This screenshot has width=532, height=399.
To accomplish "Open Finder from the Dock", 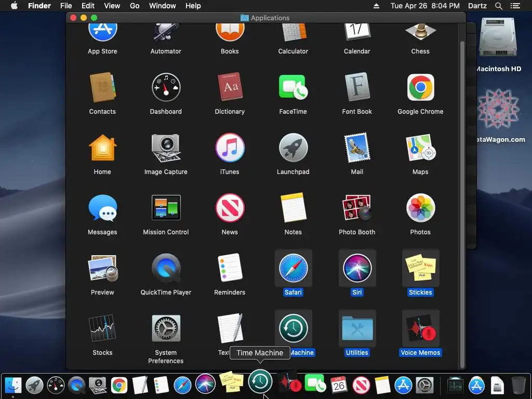I will click(x=13, y=385).
